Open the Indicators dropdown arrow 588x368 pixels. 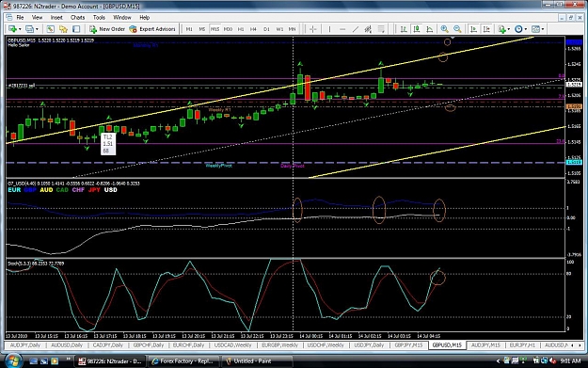508,29
